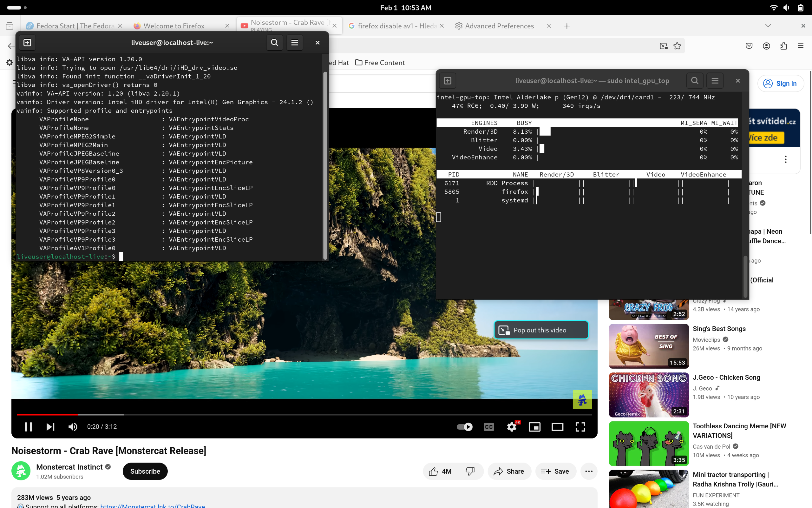Open more actions below the video
Viewport: 812px width, 508px height.
point(589,471)
